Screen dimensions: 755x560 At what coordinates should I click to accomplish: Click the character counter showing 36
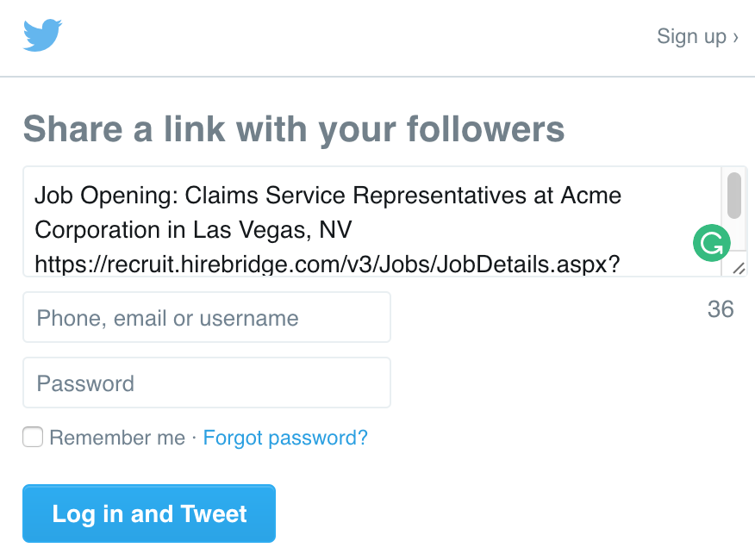[x=721, y=309]
